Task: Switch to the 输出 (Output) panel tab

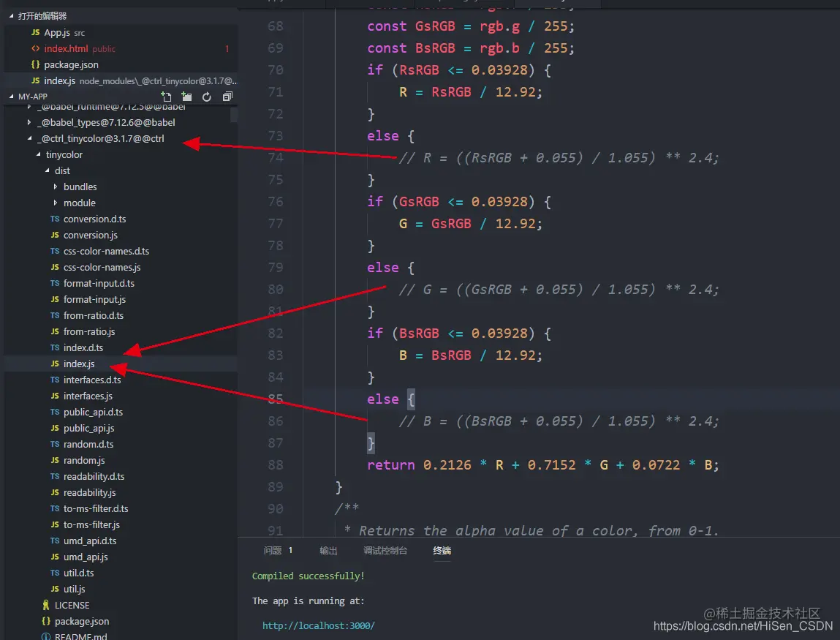Action: click(328, 551)
